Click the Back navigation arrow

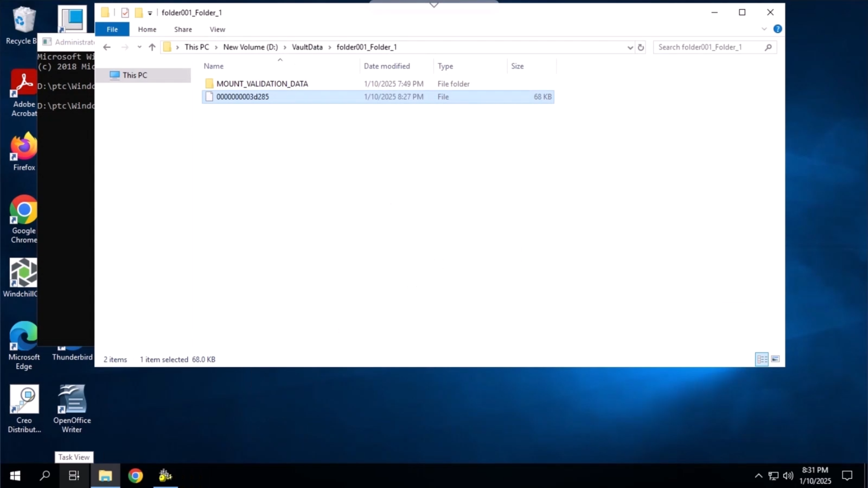click(107, 47)
